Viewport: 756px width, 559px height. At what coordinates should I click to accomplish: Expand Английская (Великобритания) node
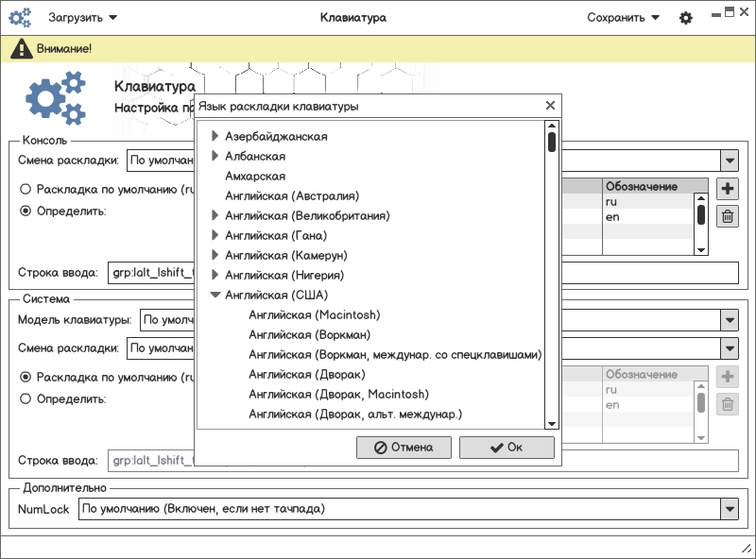point(215,215)
